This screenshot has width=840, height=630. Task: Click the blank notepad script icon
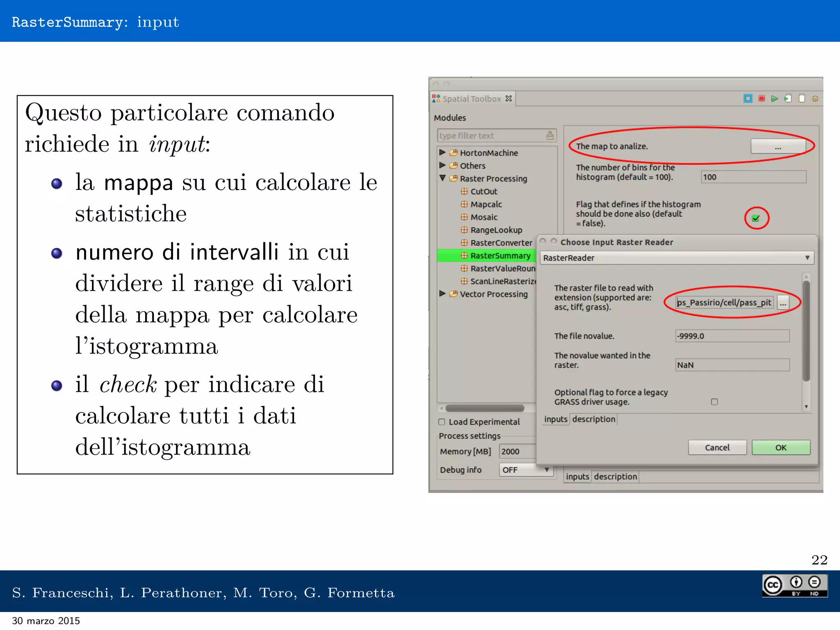[802, 98]
